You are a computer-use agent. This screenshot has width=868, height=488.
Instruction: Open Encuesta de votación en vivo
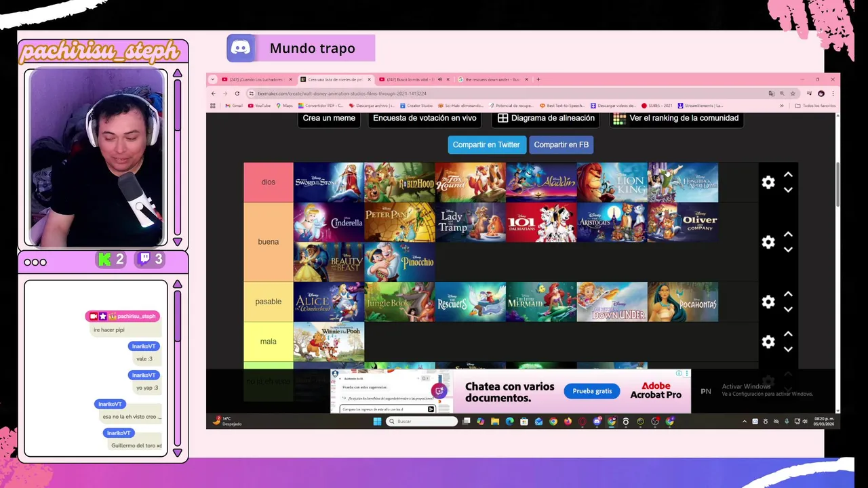click(x=425, y=119)
